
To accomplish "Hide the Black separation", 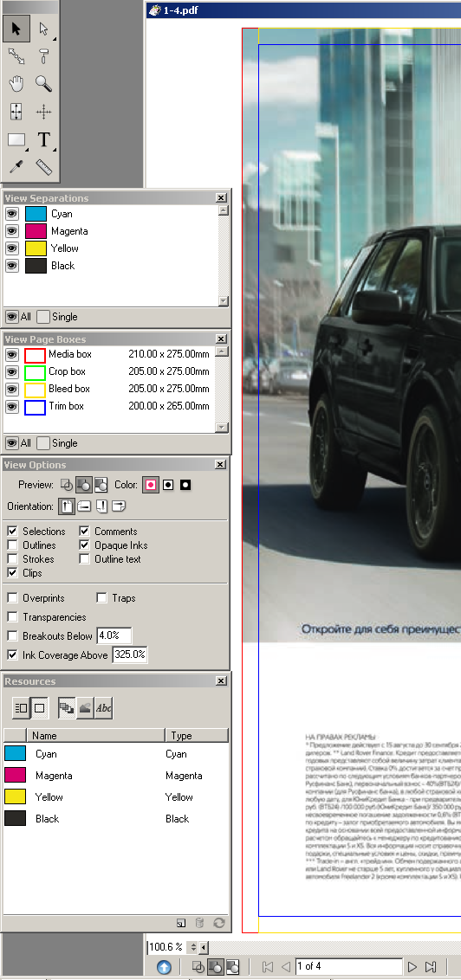I will [x=12, y=266].
